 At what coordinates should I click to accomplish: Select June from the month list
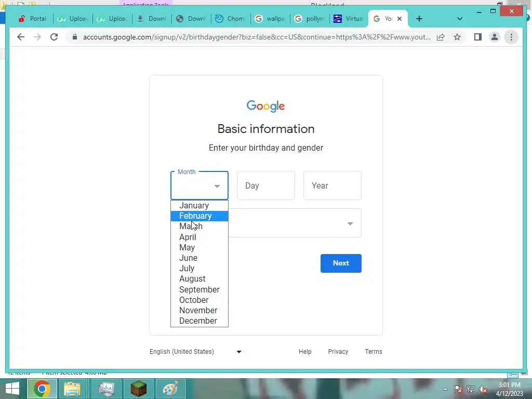pyautogui.click(x=199, y=258)
